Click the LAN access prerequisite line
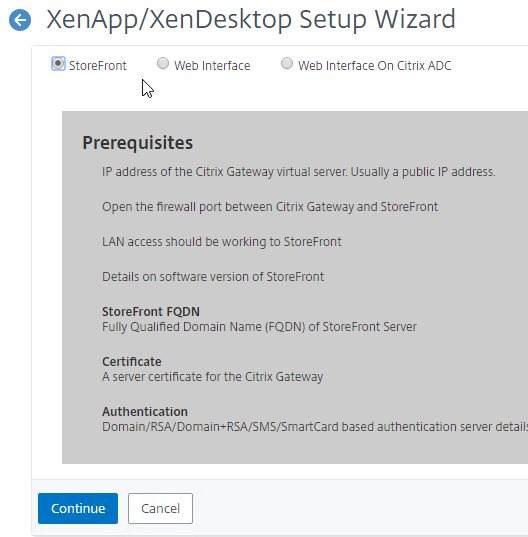 222,242
